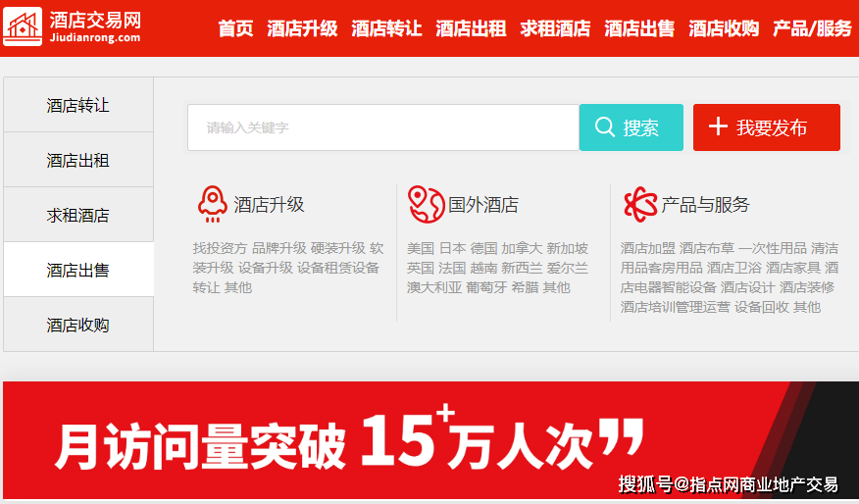Click the 月访问量突破 15万人次 banner

392,441
